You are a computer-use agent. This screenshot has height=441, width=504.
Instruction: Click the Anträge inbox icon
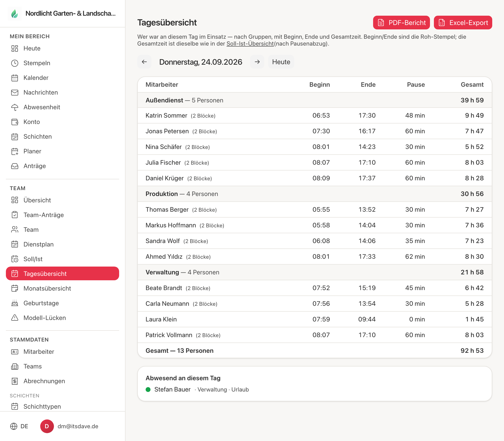pyautogui.click(x=15, y=166)
